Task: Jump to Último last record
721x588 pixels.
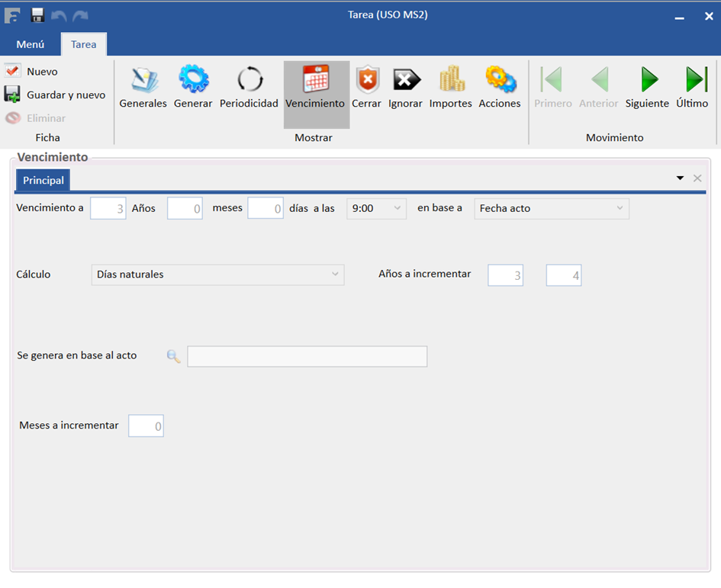Action: 692,88
